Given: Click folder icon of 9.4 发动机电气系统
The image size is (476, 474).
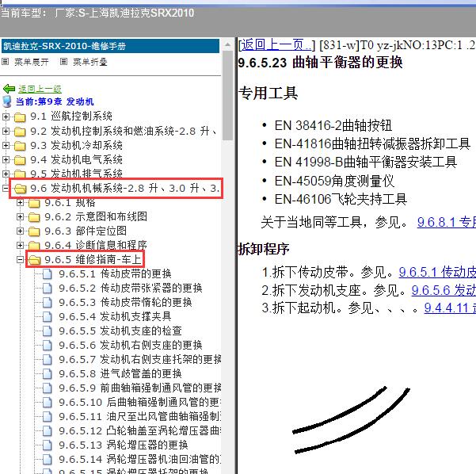Looking at the screenshot, I should tap(20, 160).
